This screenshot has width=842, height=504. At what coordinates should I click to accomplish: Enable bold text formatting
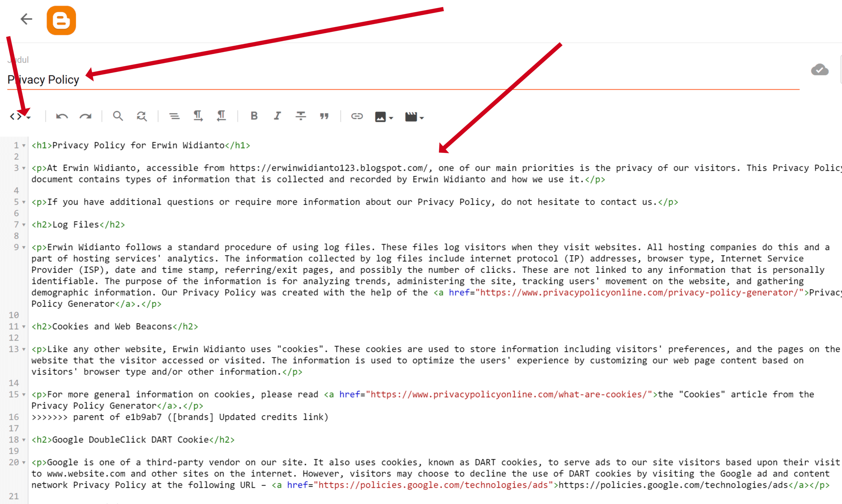pos(254,116)
